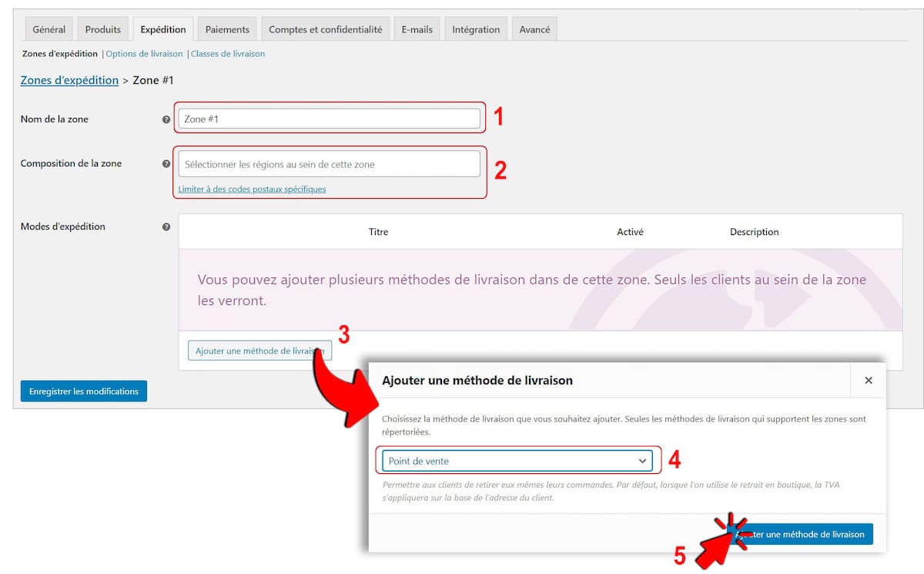Click the region selection field

pyautogui.click(x=329, y=164)
